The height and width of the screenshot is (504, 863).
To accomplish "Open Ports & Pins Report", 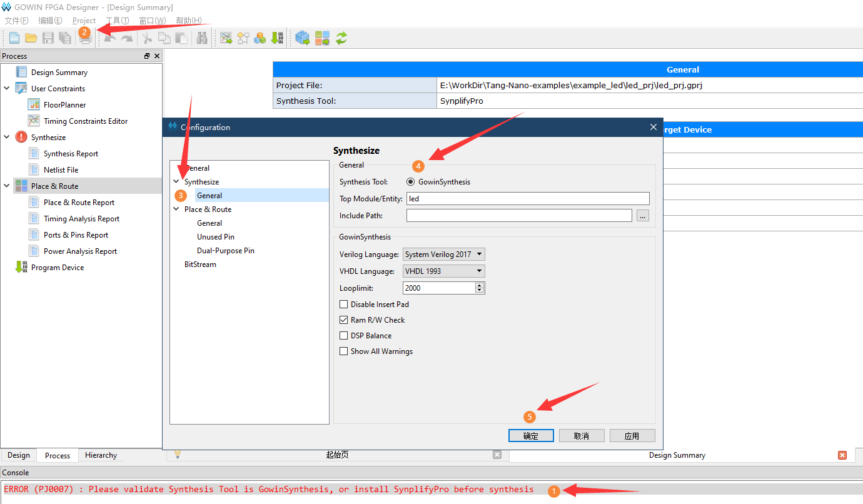I will (x=76, y=235).
